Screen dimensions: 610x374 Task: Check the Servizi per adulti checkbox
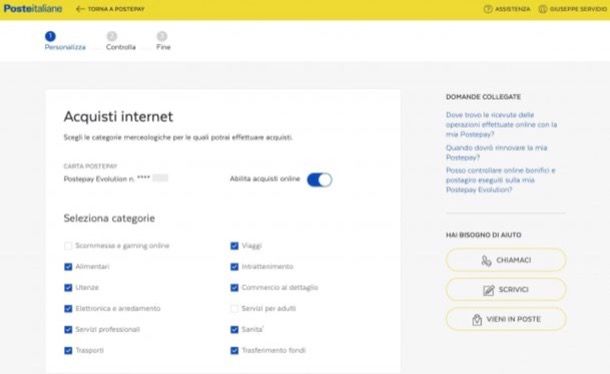click(x=234, y=309)
